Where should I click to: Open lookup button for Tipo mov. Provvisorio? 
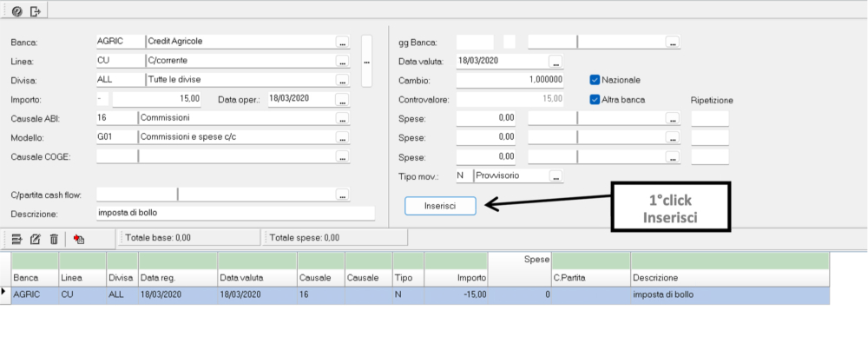[556, 175]
